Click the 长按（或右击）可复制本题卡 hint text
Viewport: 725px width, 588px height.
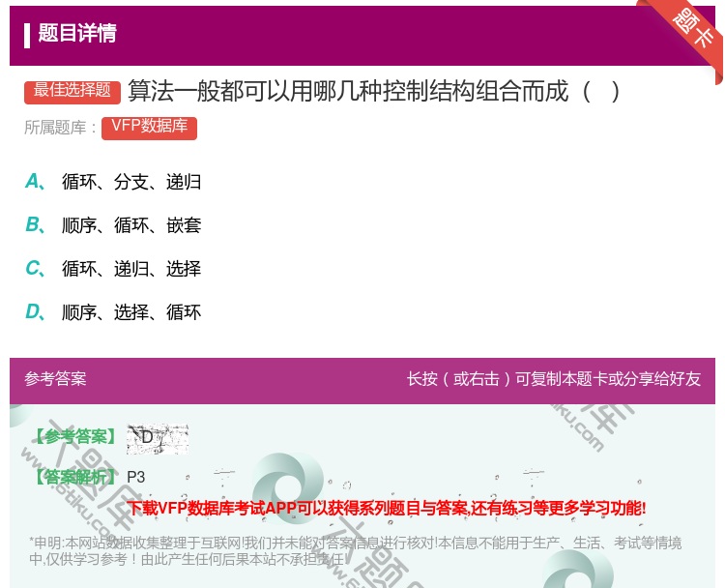[554, 379]
